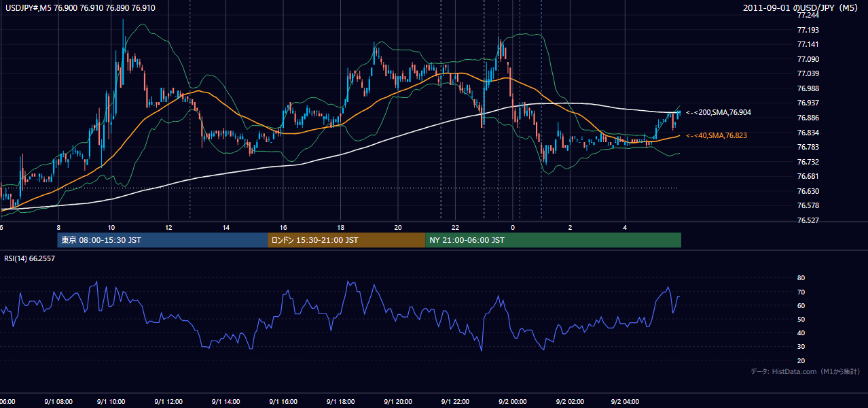Click hour tick 14 under the price chart
This screenshot has width=868, height=408.
click(225, 228)
